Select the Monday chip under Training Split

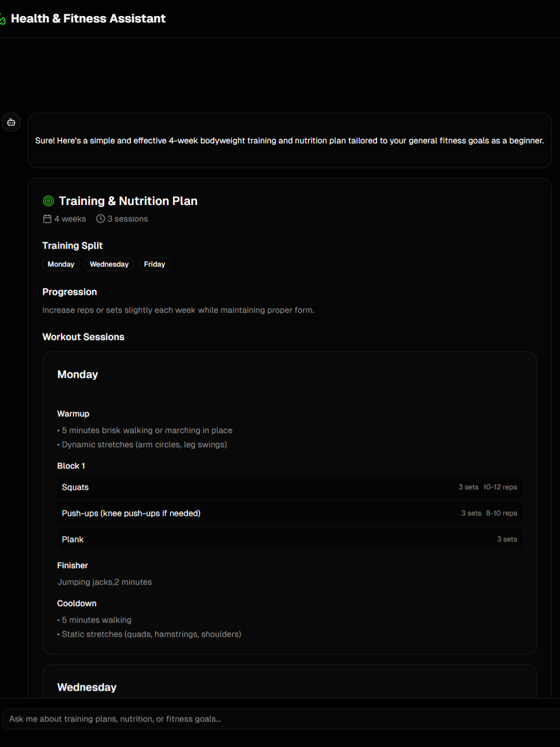[61, 264]
